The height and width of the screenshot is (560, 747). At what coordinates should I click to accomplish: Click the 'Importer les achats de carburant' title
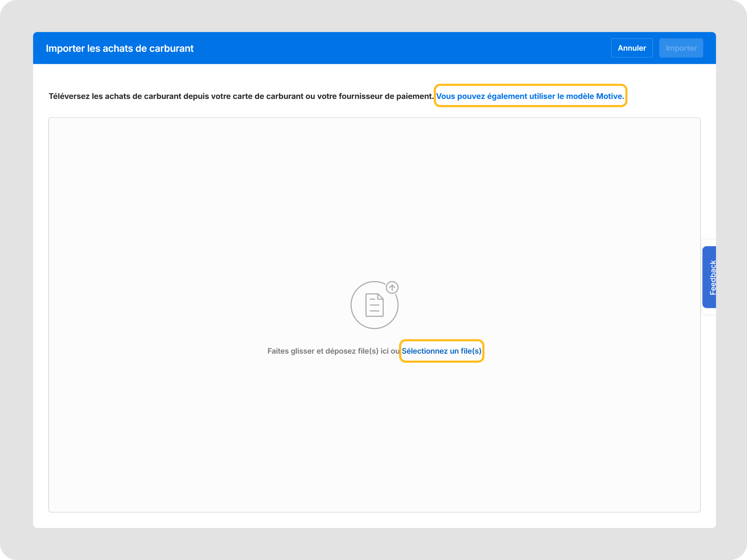(120, 48)
